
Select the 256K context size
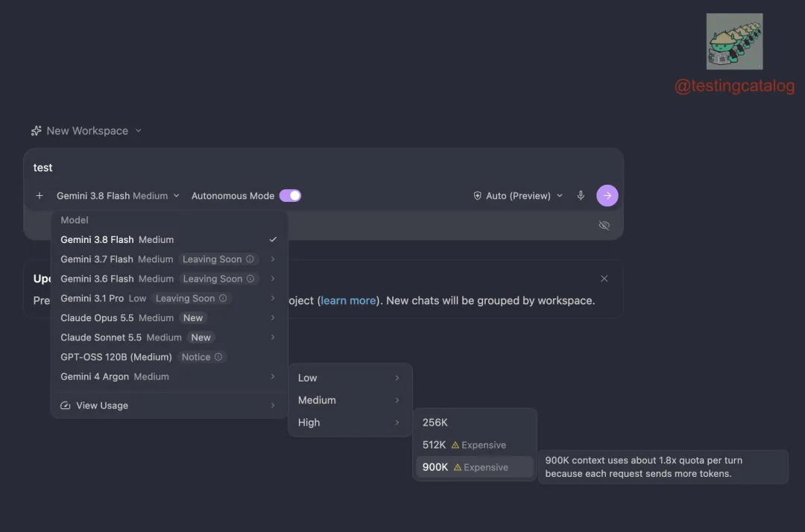474,422
